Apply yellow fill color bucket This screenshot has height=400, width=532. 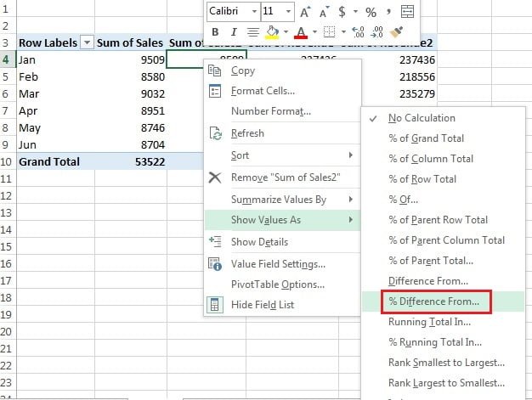[x=272, y=32]
